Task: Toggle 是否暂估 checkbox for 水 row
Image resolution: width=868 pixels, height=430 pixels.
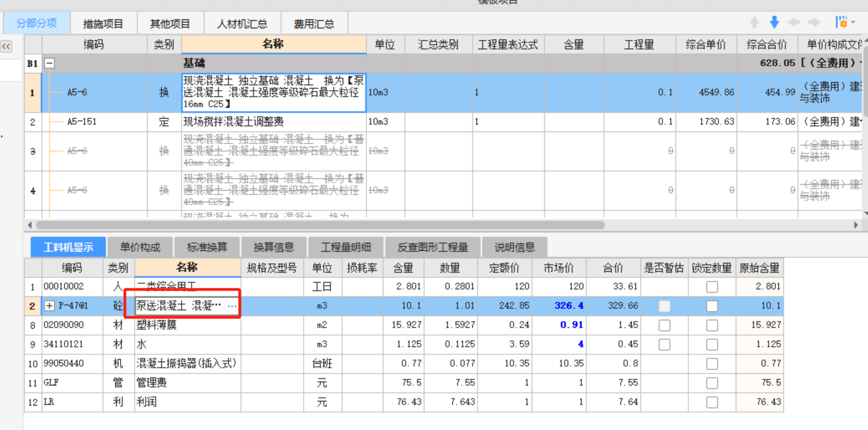Action: pyautogui.click(x=665, y=345)
